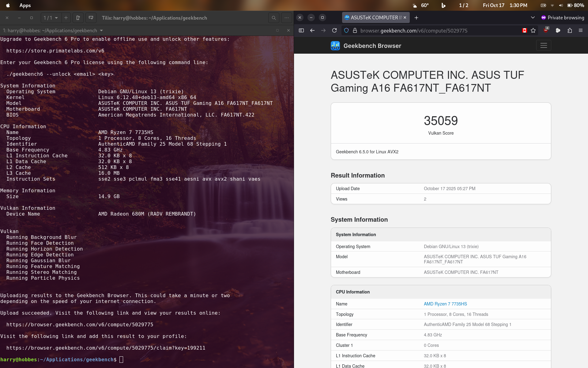Click the system volume icon in top bar
Viewport: 588px width, 368px height.
(x=561, y=5)
